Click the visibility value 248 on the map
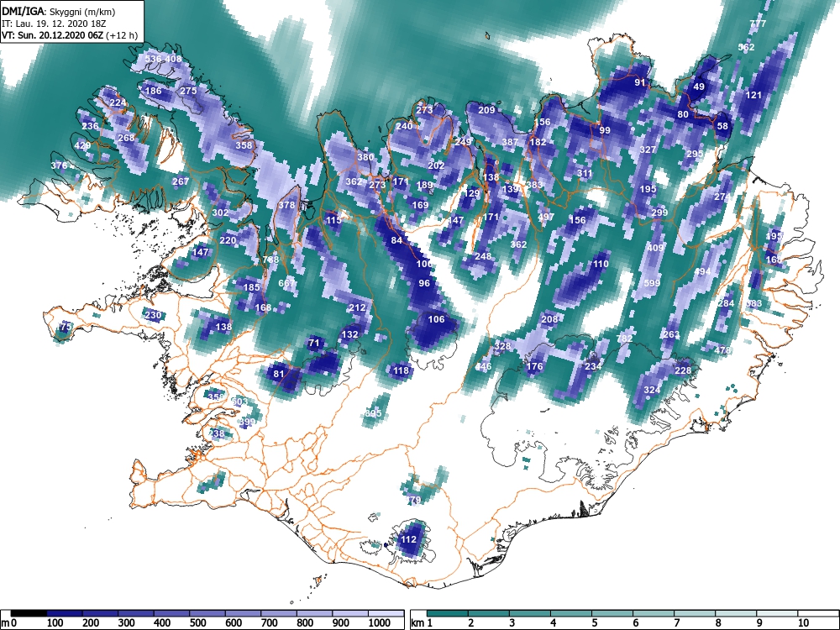Viewport: 840px width, 630px height. [483, 256]
